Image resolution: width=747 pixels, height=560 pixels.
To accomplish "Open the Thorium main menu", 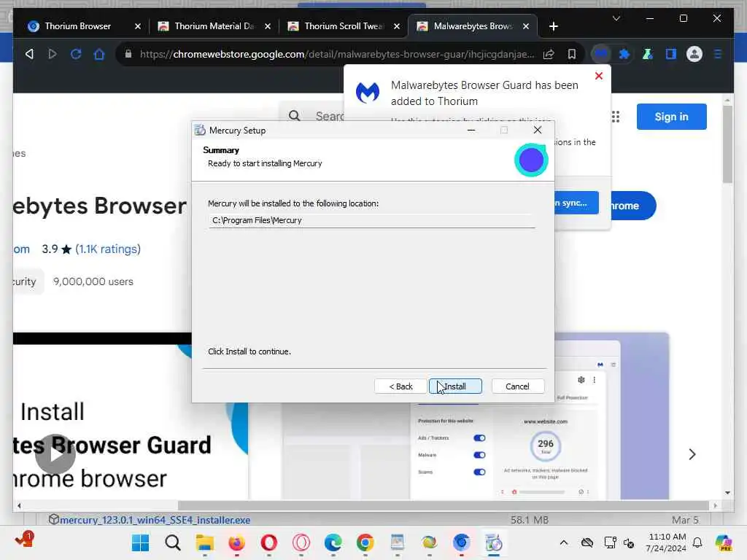I will pyautogui.click(x=718, y=54).
